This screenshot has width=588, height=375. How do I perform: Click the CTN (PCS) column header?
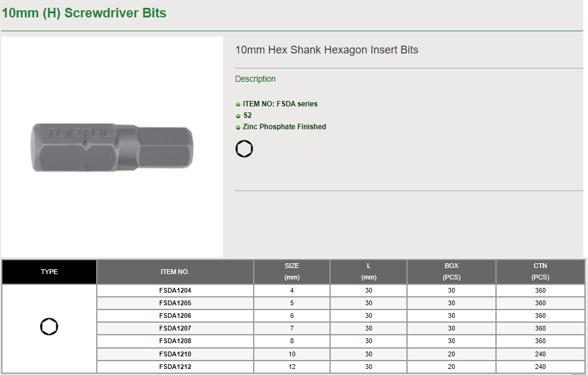pos(540,272)
